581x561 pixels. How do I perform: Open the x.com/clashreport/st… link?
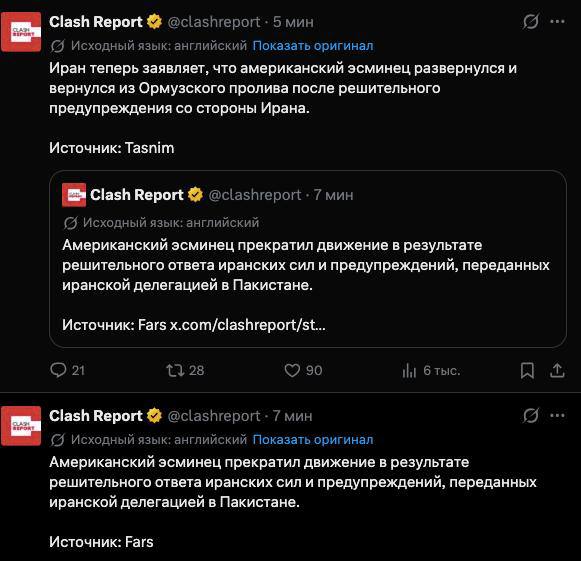click(x=248, y=325)
